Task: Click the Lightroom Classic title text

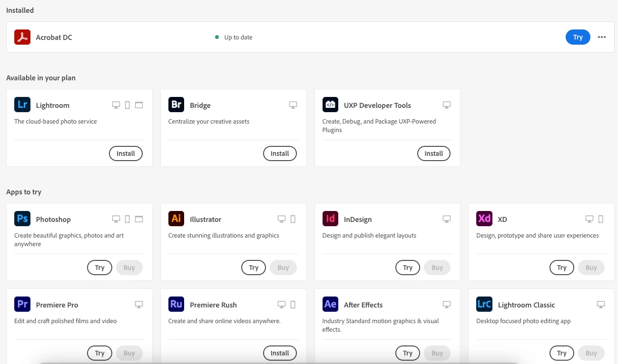Action: (526, 305)
